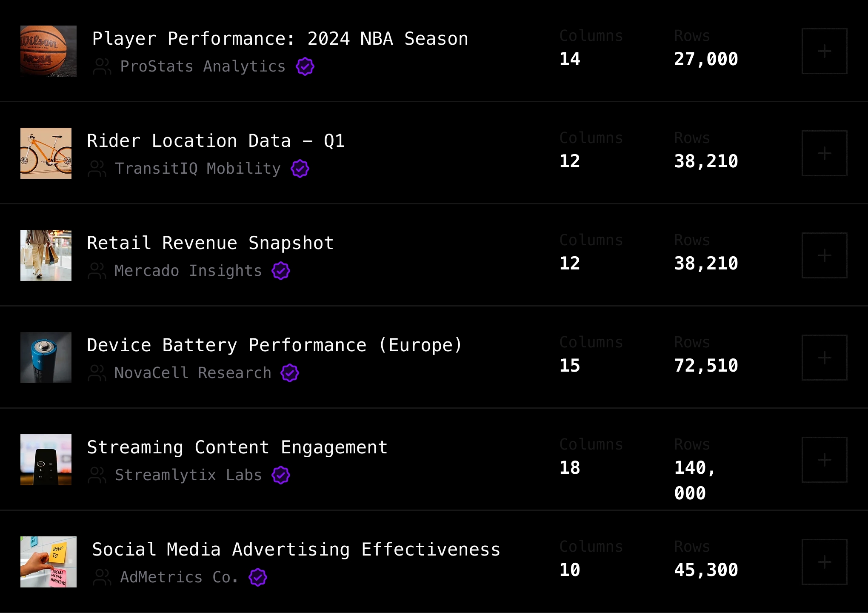Click the plus button for Streaming Content Engagement
This screenshot has width=868, height=613.
pyautogui.click(x=824, y=460)
